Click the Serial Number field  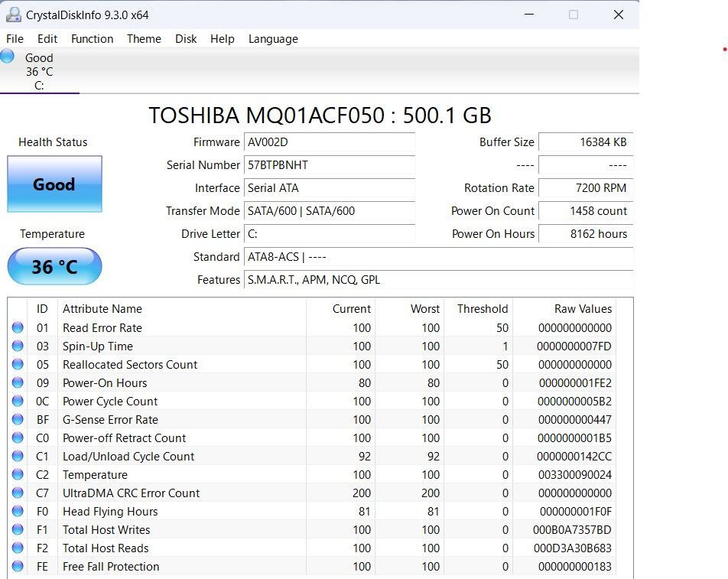pos(330,165)
